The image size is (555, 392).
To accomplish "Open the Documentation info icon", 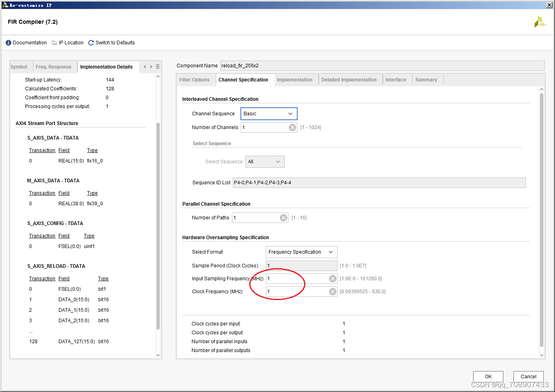I will pos(8,43).
